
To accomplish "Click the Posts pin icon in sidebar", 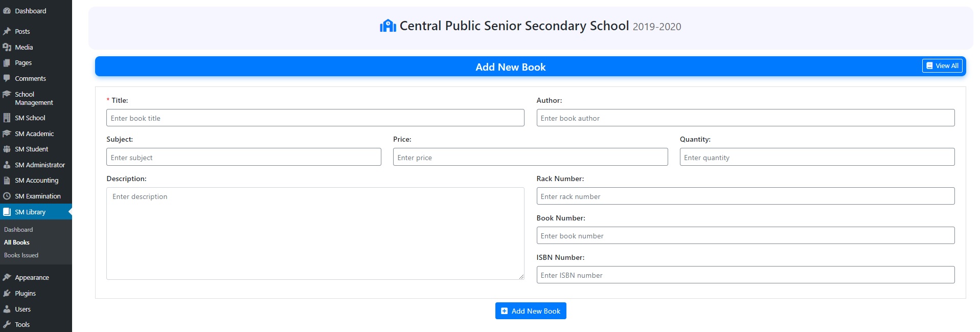I will [7, 31].
